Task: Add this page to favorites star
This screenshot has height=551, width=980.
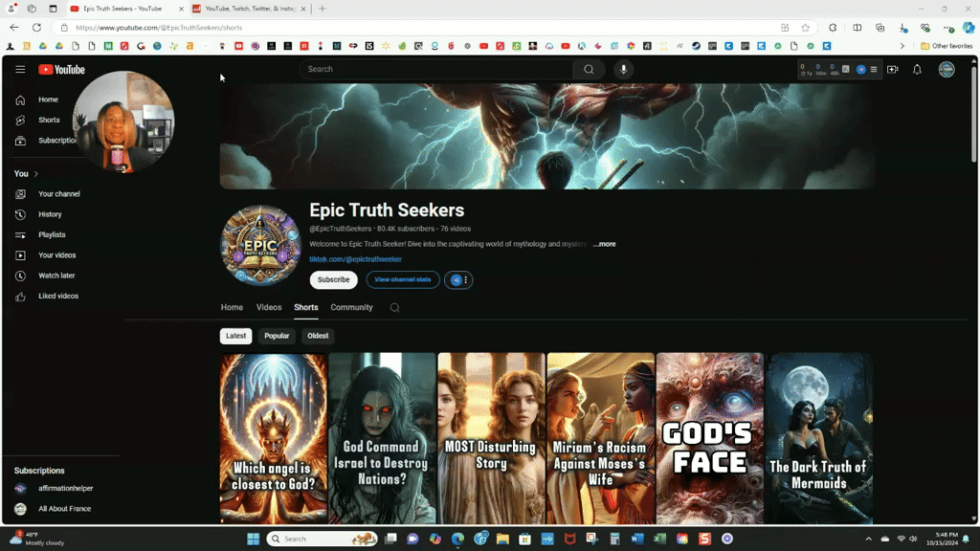Action: [x=806, y=28]
